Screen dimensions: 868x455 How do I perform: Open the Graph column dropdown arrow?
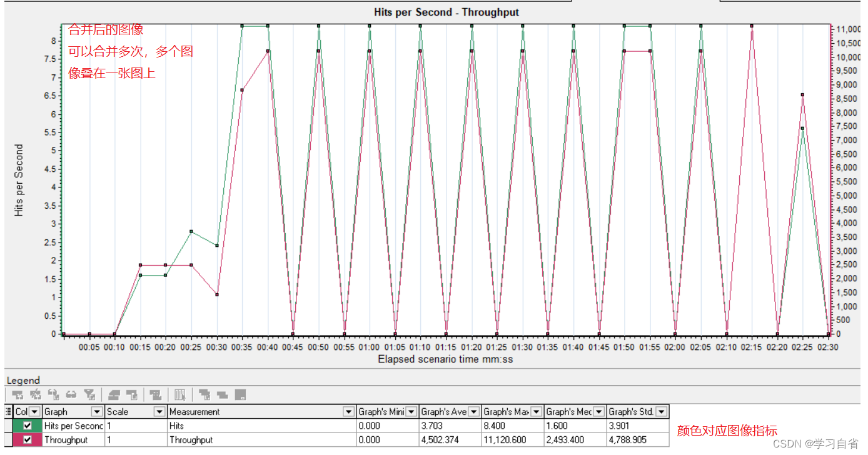pos(96,411)
